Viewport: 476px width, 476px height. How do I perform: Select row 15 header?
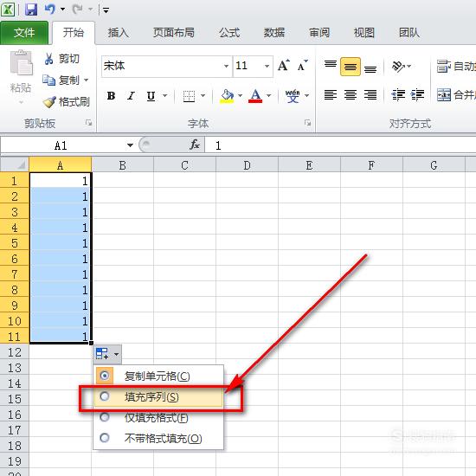point(15,399)
